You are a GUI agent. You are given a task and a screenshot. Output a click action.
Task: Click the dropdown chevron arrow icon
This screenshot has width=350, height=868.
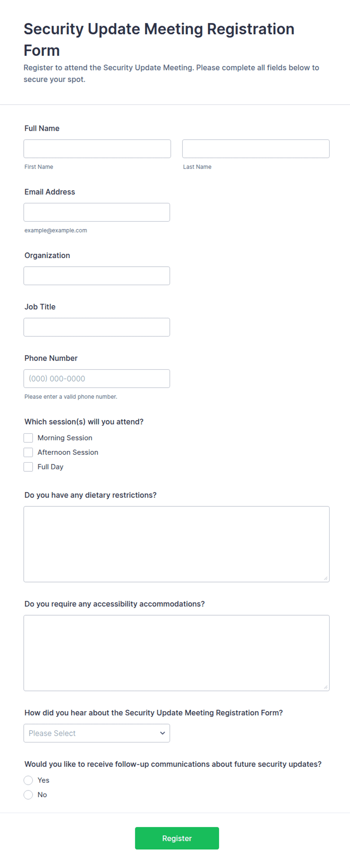pos(163,733)
